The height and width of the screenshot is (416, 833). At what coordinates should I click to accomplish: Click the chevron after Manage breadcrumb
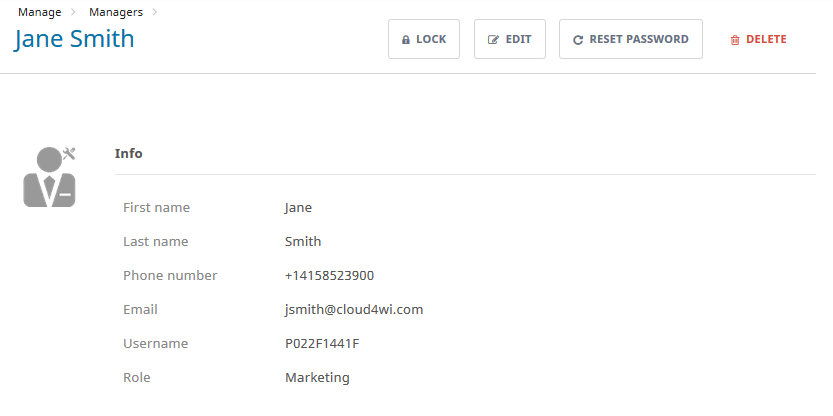coord(73,12)
